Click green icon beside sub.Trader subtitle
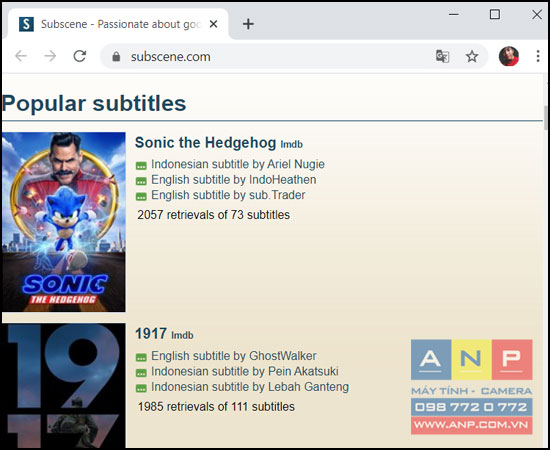 (141, 196)
